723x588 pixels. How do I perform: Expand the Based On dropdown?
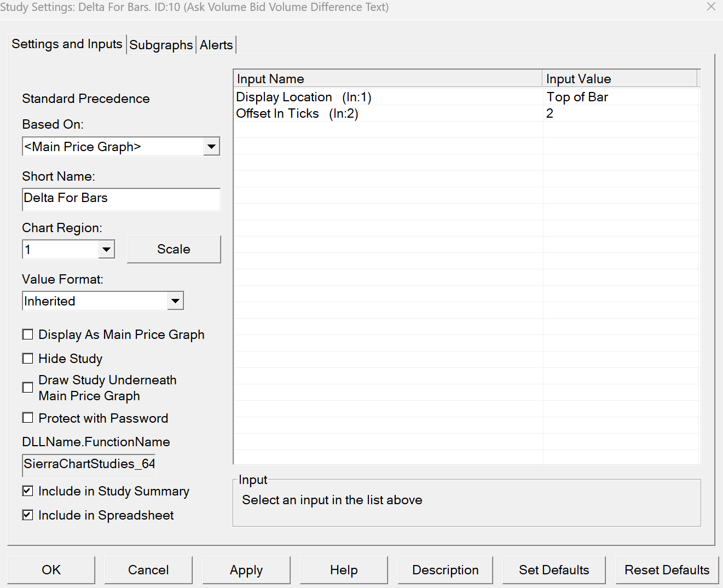pyautogui.click(x=211, y=147)
